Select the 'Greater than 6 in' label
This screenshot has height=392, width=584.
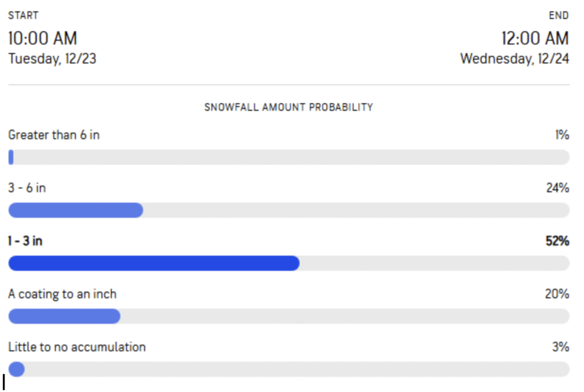coord(54,135)
